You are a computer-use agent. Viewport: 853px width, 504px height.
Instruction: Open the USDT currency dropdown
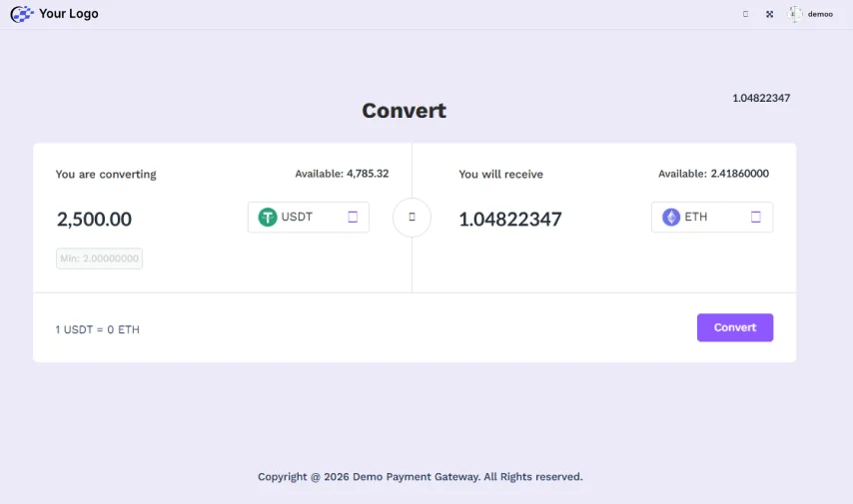(x=309, y=217)
